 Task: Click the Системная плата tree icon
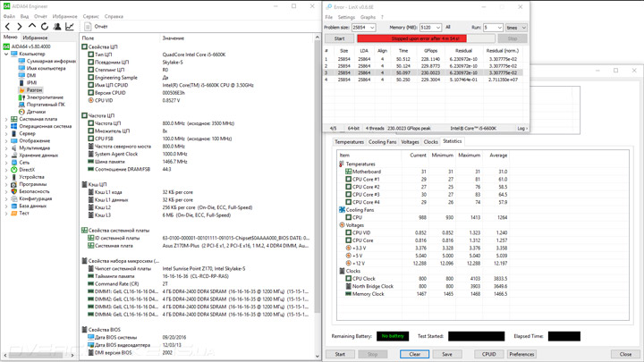(14, 119)
